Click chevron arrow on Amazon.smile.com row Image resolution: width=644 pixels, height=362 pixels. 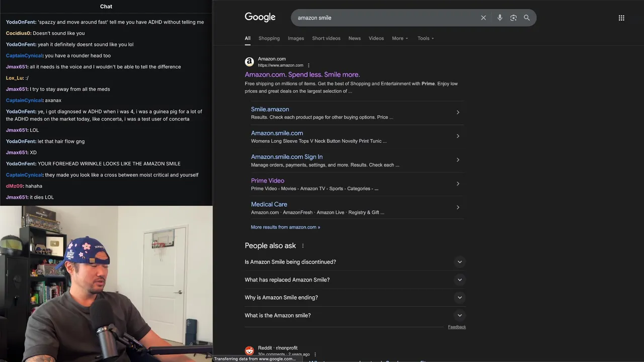458,136
